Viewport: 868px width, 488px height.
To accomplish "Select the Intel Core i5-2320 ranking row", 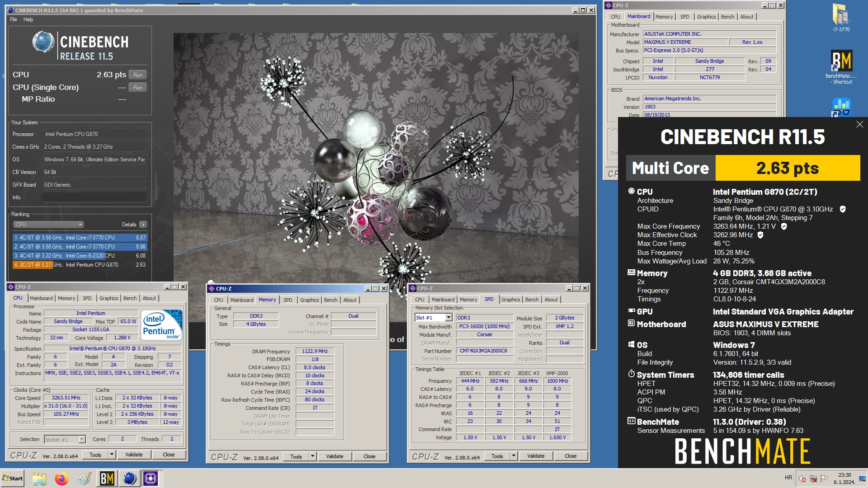I will pos(80,256).
